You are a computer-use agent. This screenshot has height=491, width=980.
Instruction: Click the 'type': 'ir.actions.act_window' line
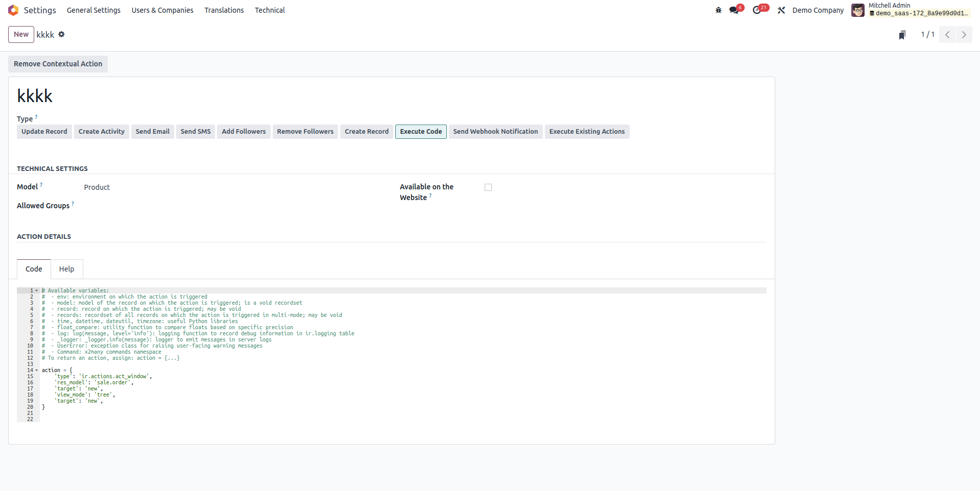103,376
